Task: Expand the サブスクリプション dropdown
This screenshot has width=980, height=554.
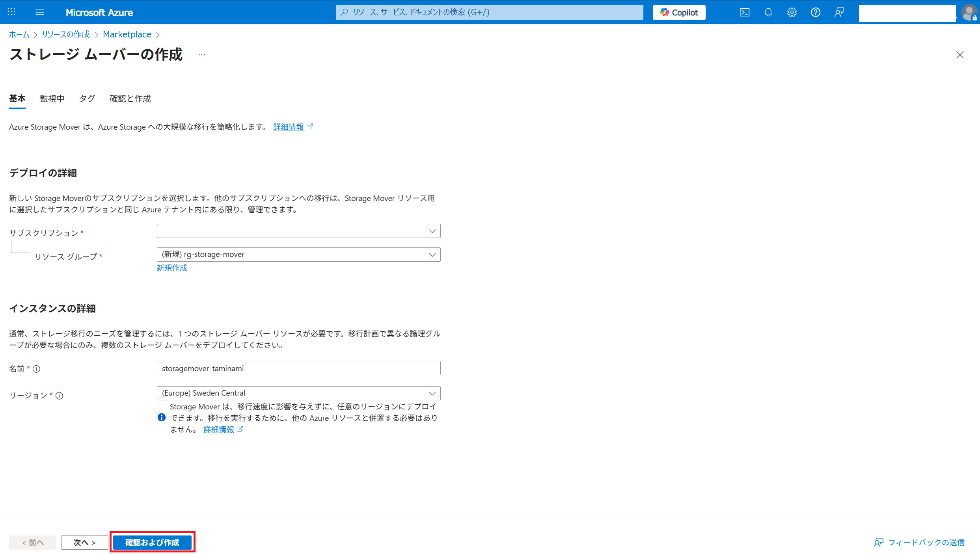Action: click(298, 231)
